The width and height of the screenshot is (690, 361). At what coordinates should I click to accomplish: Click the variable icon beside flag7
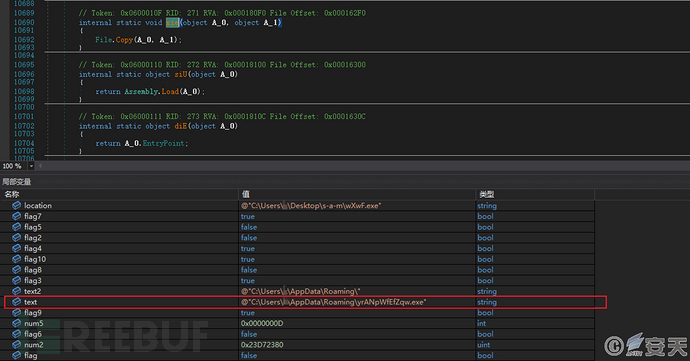pos(17,216)
